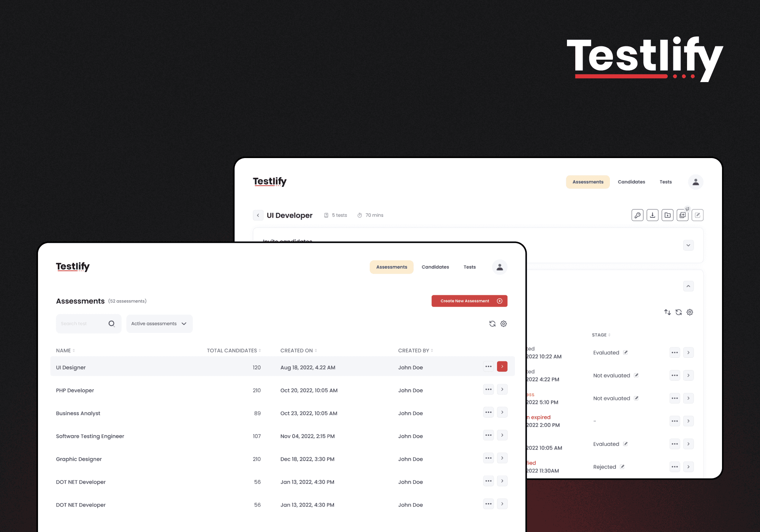Collapse the candidates panel with up chevron
760x532 pixels.
point(689,286)
